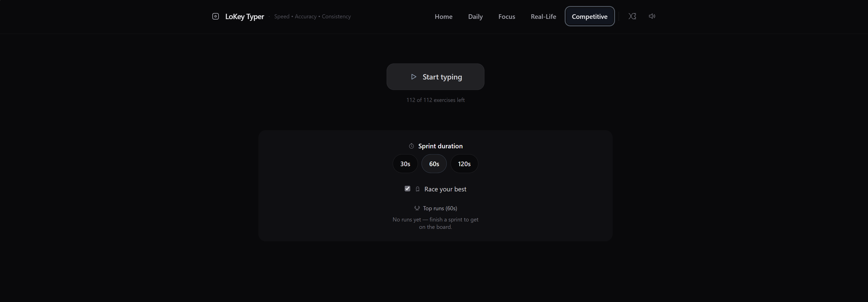Click the Race your best label

coord(445,189)
